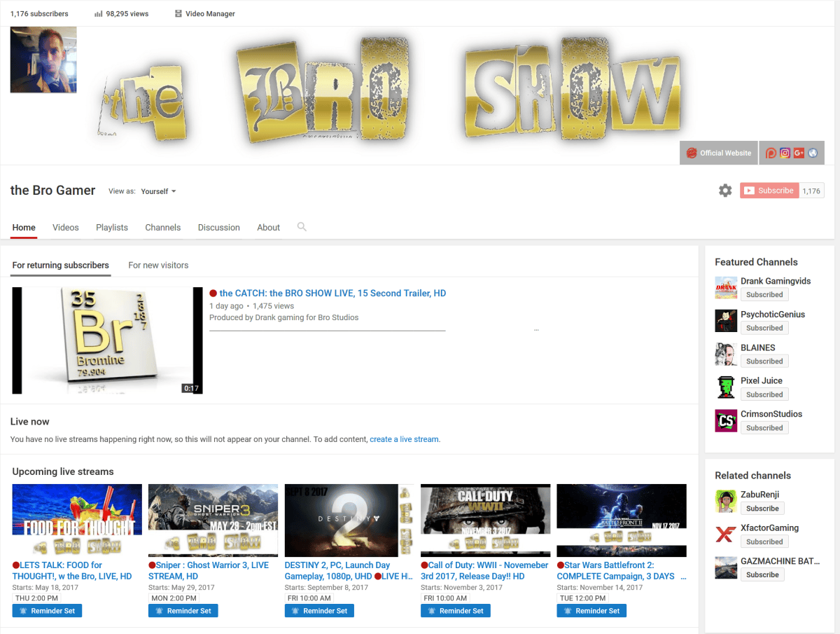Click the 1,176 subscribers count at top
Screen dimensions: 840x634
pos(39,14)
